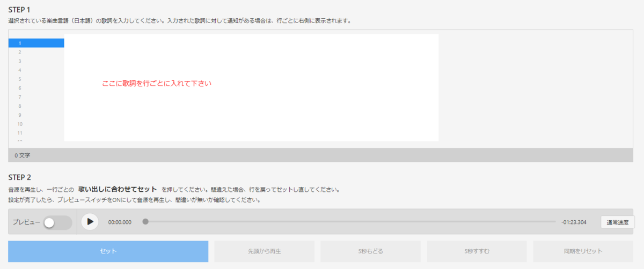Click inside the white lyrics input area
The width and height of the screenshot is (644, 269).
point(251,87)
